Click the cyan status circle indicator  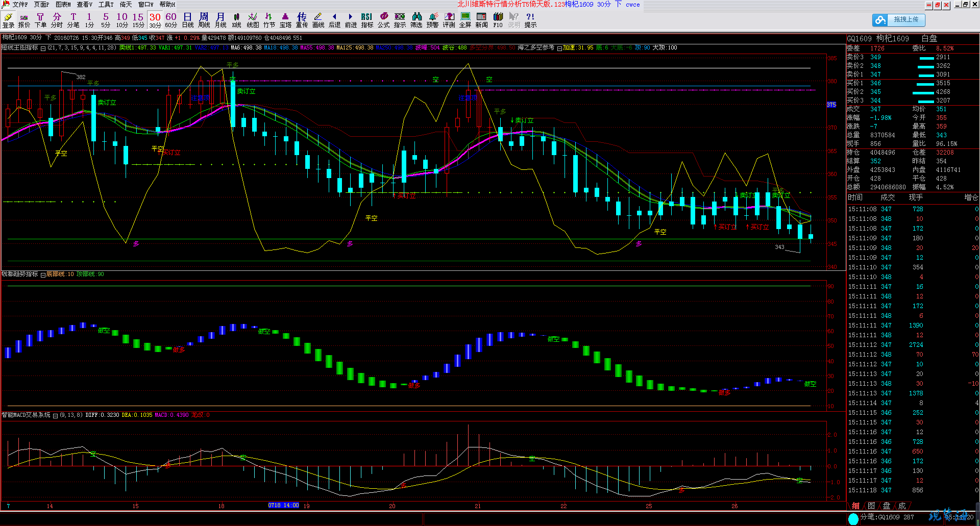[853, 519]
